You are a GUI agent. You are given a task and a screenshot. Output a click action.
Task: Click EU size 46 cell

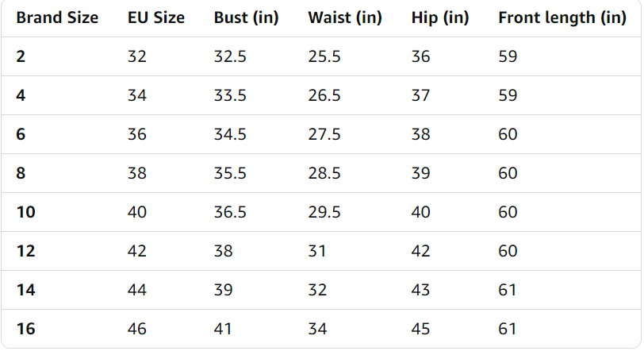click(137, 329)
